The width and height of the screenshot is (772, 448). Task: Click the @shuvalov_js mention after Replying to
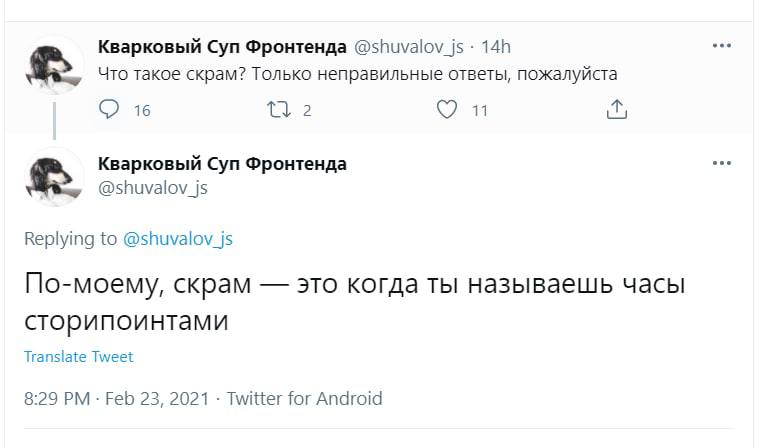178,238
